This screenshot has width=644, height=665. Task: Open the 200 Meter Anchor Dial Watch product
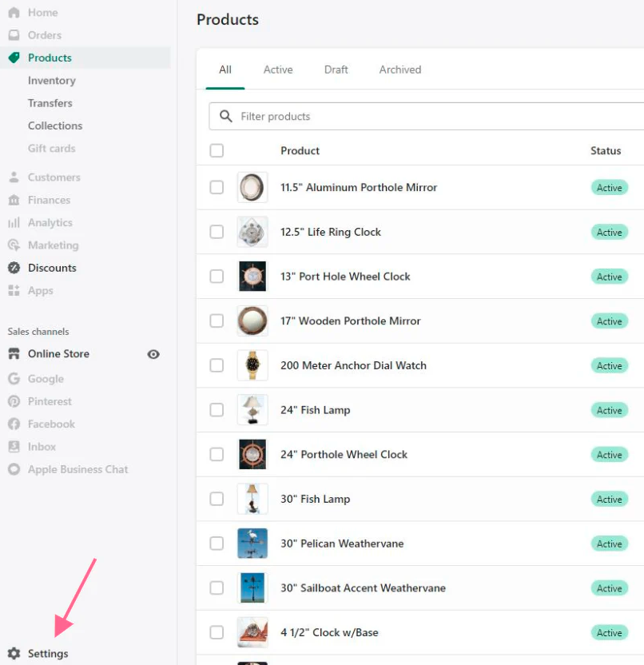(x=353, y=365)
